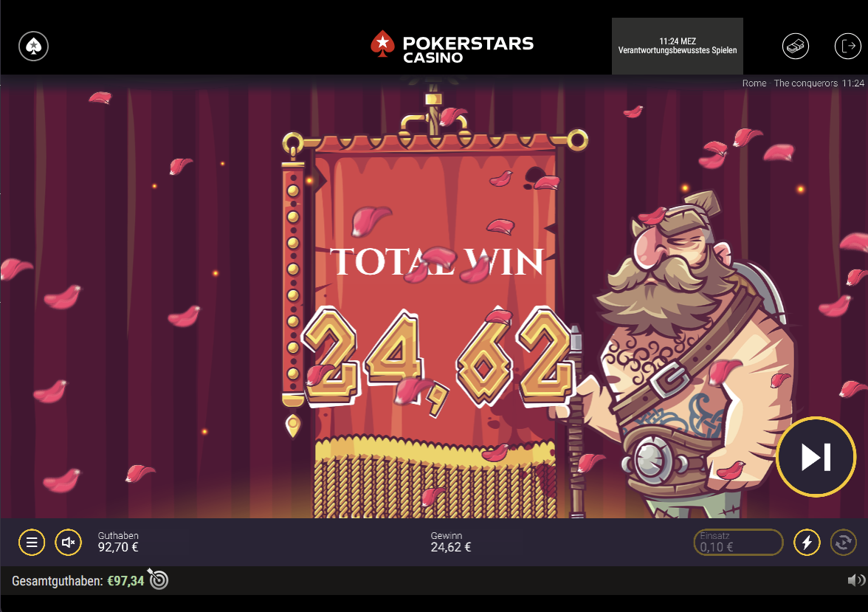Click the target icon beside Gesamtguthaben
This screenshot has height=612, width=868.
pos(158,580)
